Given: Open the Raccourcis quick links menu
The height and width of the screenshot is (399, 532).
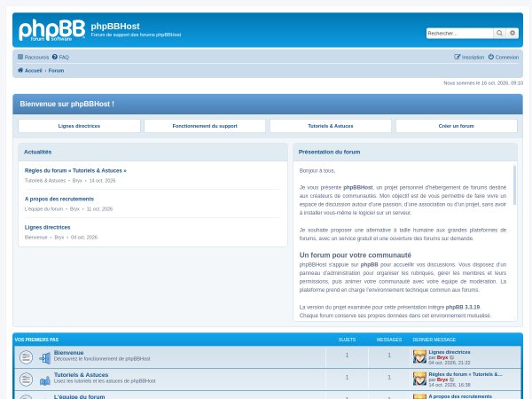Looking at the screenshot, I should [x=34, y=57].
